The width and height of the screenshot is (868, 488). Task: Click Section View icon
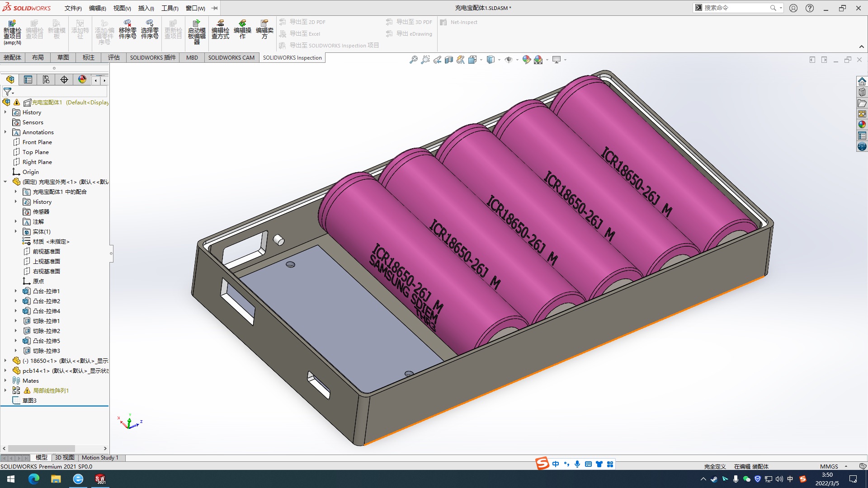[x=448, y=60]
